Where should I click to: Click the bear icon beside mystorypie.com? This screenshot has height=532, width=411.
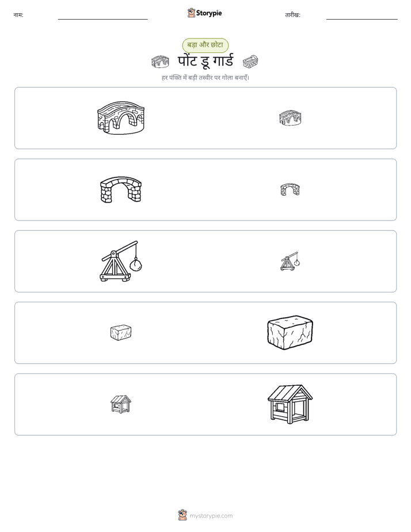coord(182,515)
